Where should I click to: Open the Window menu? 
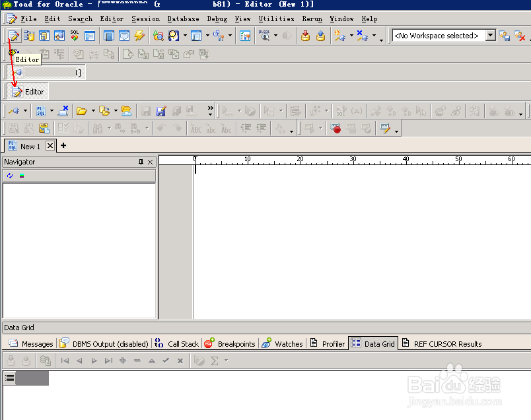click(x=341, y=19)
